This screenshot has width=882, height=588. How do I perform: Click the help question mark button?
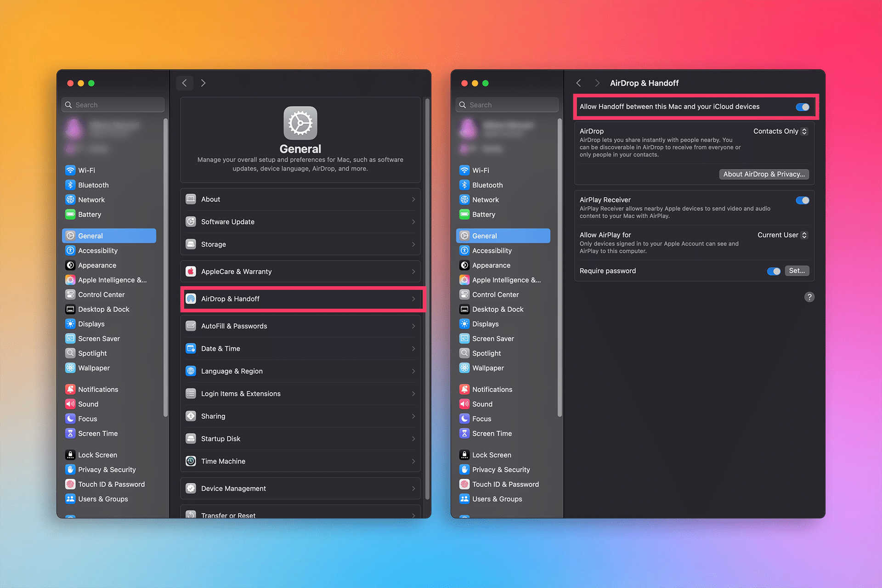(809, 297)
